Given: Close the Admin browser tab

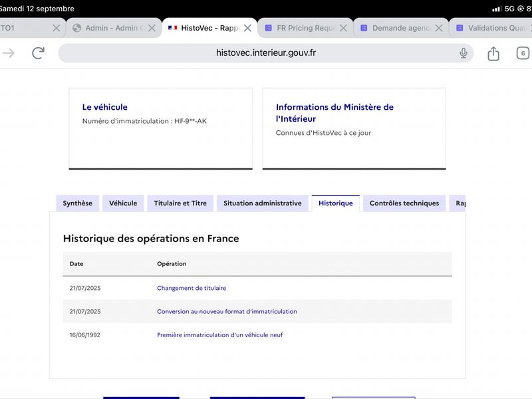Looking at the screenshot, I should [152, 28].
